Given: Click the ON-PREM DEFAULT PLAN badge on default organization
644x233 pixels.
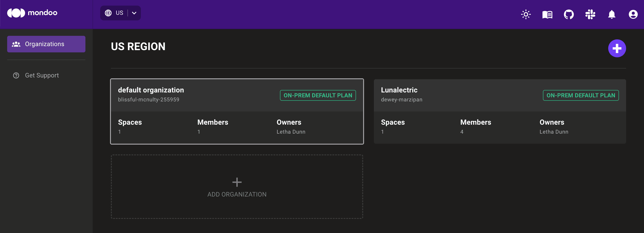Looking at the screenshot, I should pyautogui.click(x=318, y=95).
